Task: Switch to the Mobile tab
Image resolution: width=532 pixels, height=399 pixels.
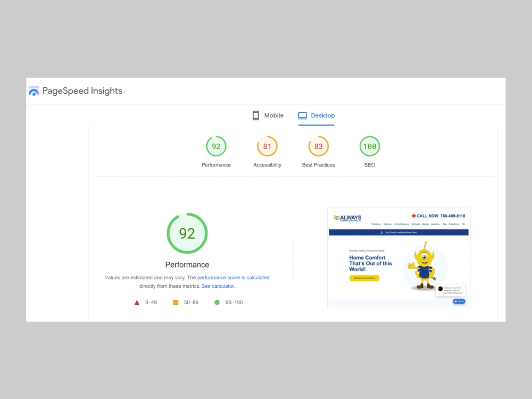Action: (x=268, y=115)
